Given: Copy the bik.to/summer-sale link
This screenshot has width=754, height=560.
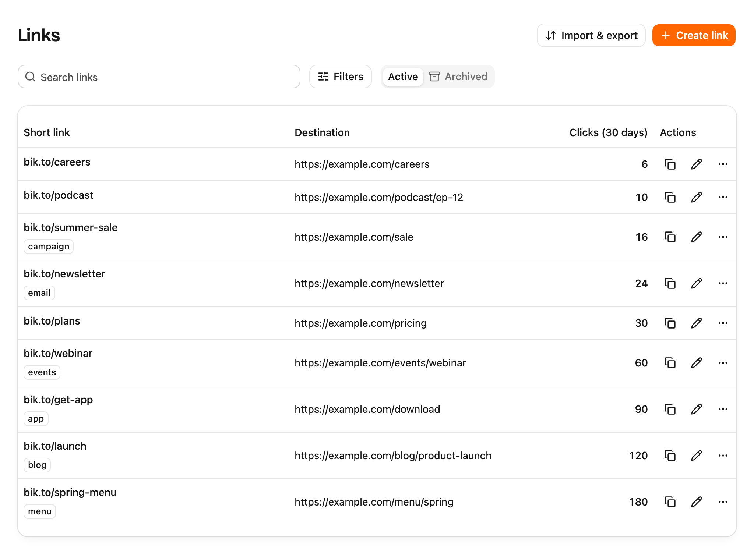Looking at the screenshot, I should tap(670, 237).
